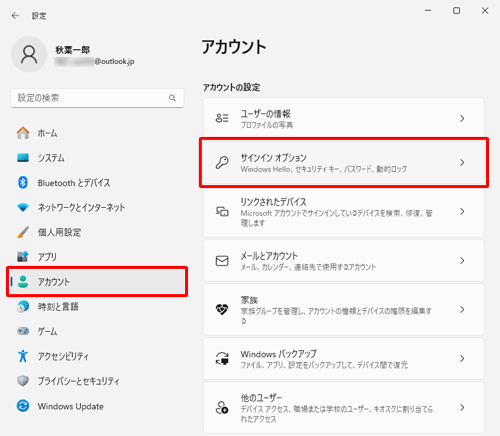Click the user profile avatar

pyautogui.click(x=29, y=55)
